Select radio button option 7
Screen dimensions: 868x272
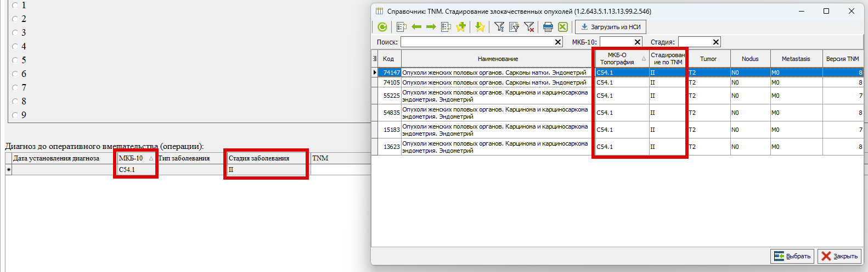15,87
